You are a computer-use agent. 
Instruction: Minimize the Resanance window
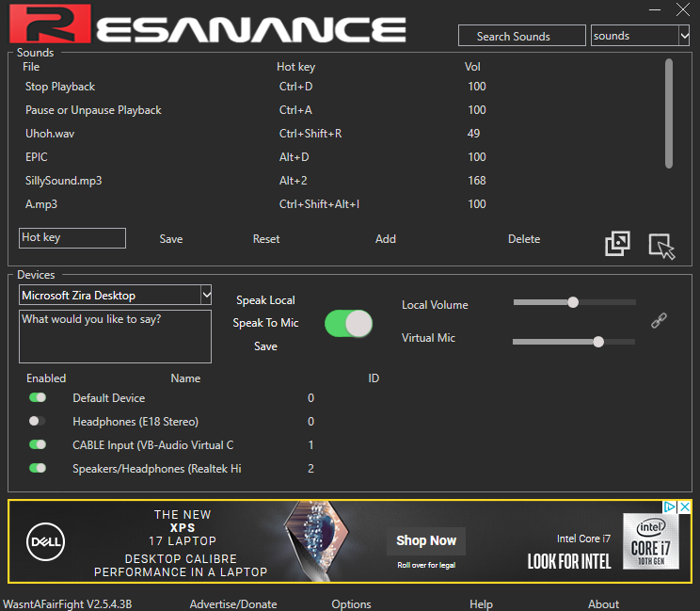(655, 9)
